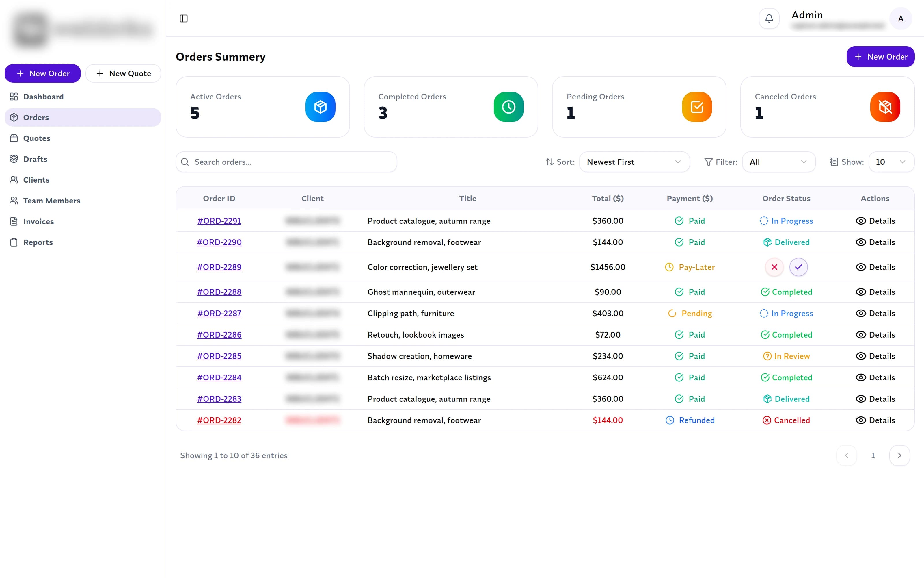Click the Paid check icon for ORD-2291
This screenshot has height=578, width=924.
coord(679,221)
